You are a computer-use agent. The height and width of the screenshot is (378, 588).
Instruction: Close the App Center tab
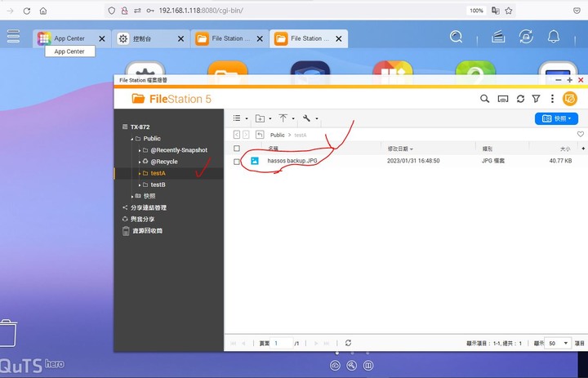(x=101, y=38)
